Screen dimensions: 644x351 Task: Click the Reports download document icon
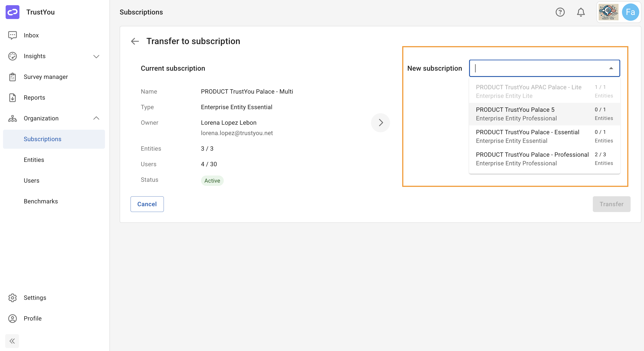(x=12, y=97)
